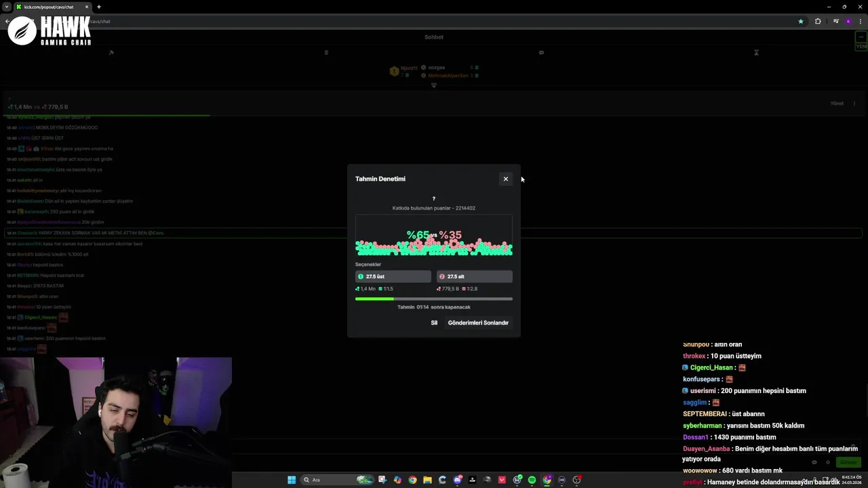Click the Gönderimleri Sonlandır button
Viewport: 868px width, 488px height.
click(x=478, y=323)
